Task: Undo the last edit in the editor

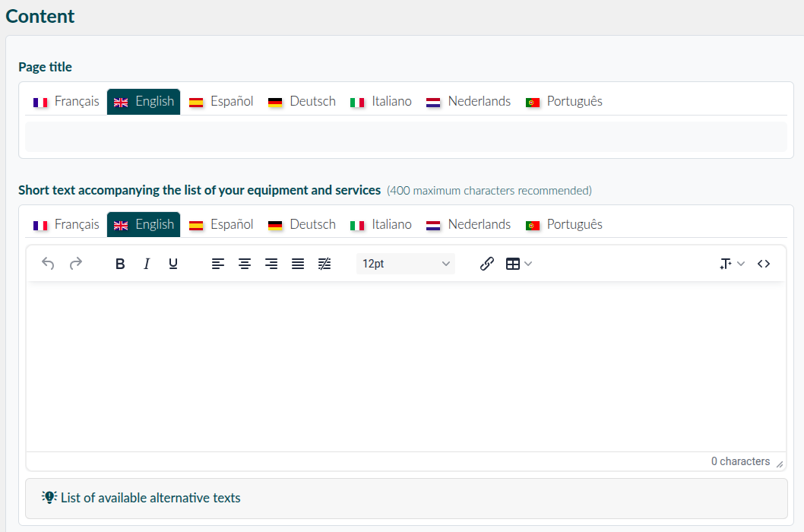Action: click(x=48, y=264)
